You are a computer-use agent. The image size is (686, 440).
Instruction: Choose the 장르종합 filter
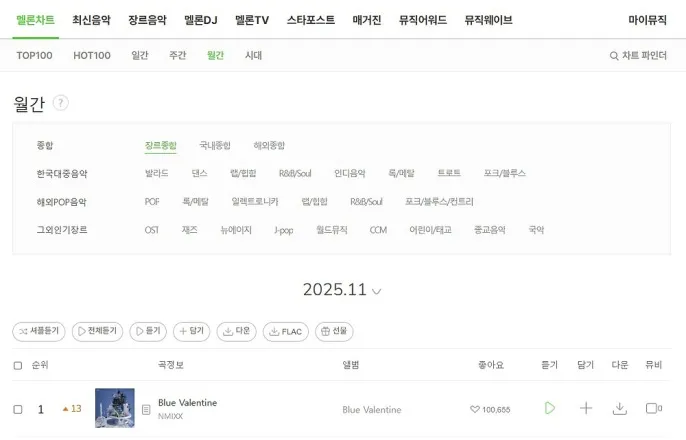tap(161, 146)
